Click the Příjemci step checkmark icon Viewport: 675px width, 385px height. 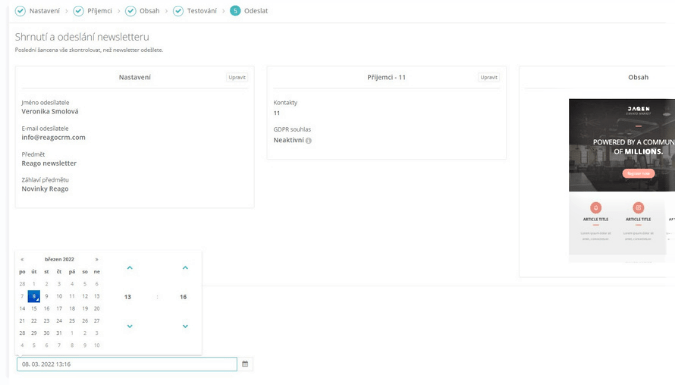[78, 11]
